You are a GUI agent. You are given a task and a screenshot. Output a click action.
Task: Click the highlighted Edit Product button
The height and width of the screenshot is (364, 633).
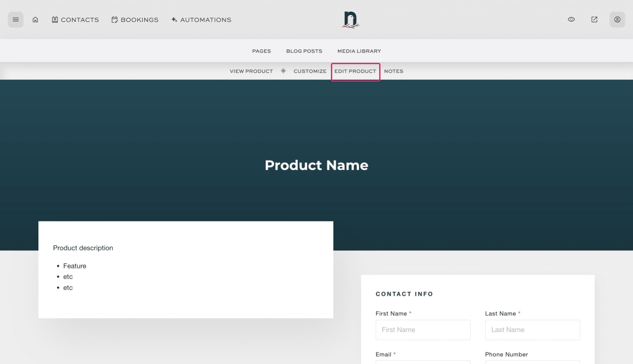355,71
